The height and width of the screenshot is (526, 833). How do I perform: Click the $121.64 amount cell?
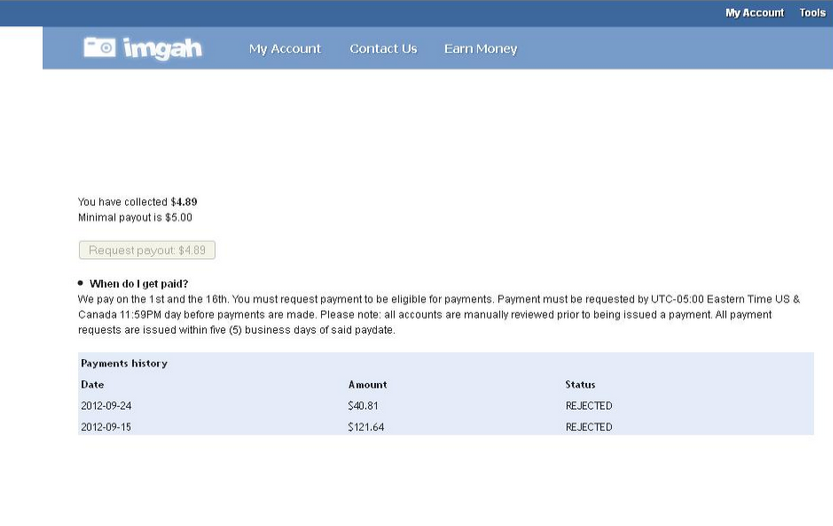pos(366,427)
